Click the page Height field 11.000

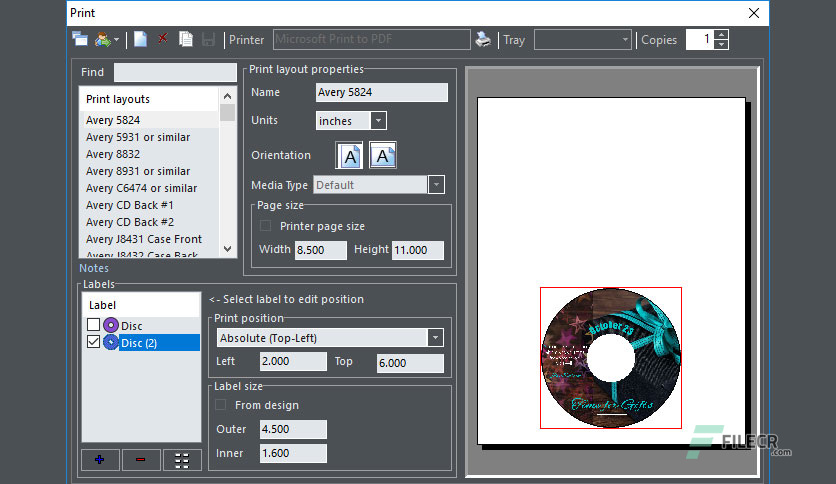click(x=417, y=250)
